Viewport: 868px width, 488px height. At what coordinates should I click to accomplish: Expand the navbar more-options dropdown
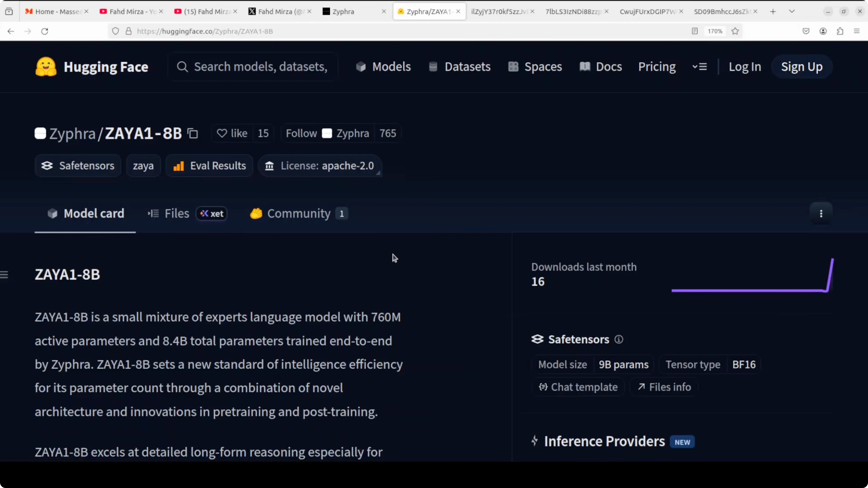(700, 67)
